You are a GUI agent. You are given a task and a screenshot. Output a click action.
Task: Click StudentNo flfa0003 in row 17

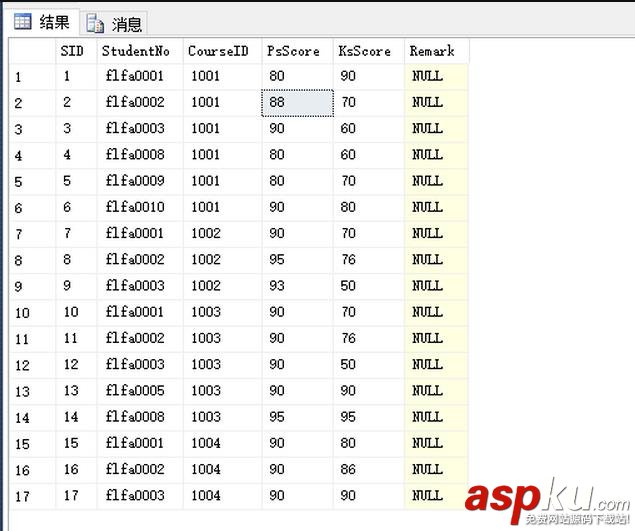[140, 496]
